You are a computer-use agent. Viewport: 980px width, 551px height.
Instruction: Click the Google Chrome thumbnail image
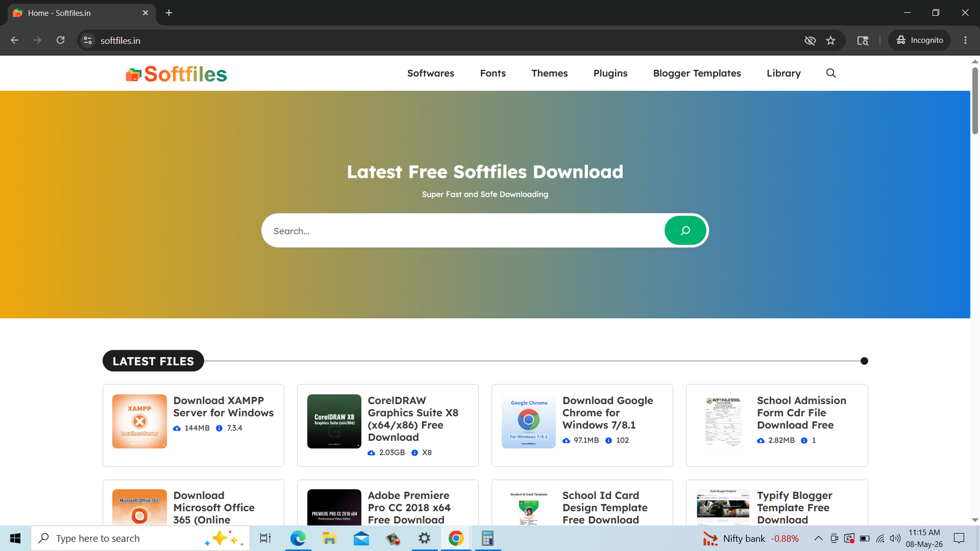point(529,421)
